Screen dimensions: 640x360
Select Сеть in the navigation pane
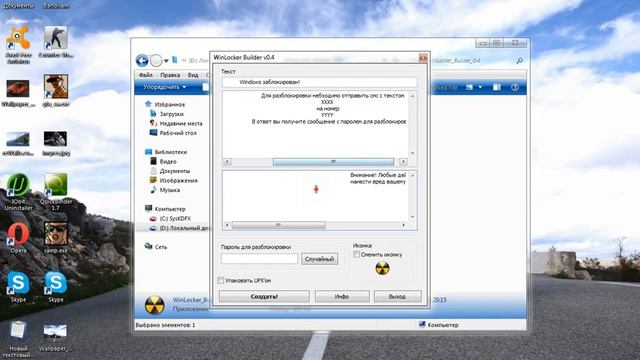click(156, 247)
